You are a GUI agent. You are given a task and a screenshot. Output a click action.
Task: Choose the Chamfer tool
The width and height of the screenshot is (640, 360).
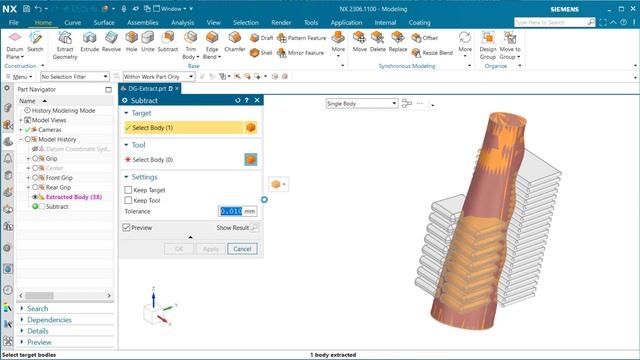tap(235, 42)
